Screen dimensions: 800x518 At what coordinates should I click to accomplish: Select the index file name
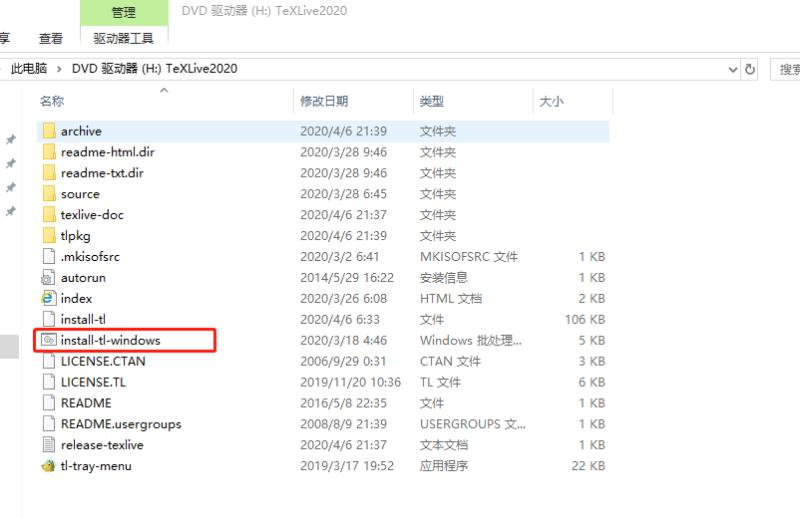[76, 299]
